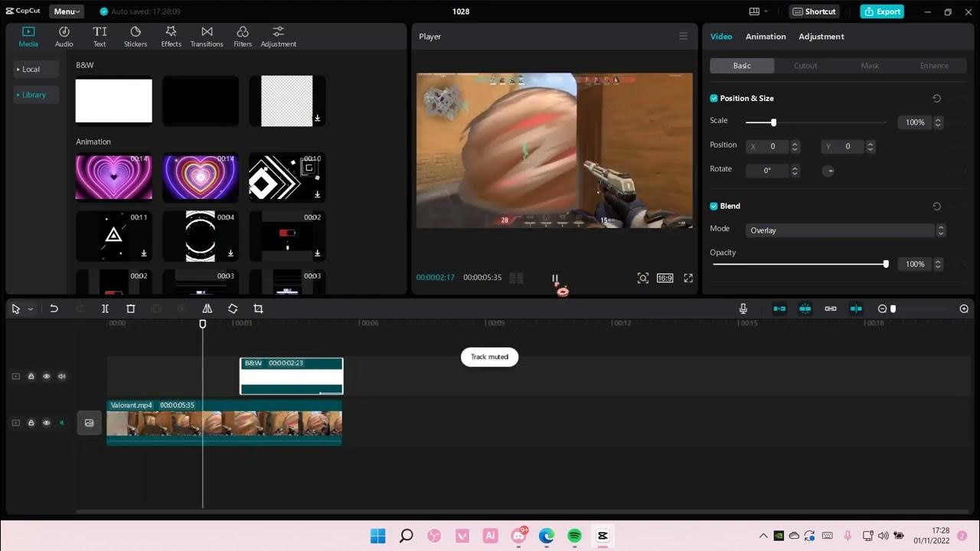Open the Shortcut panel
The height and width of the screenshot is (551, 980).
[814, 11]
